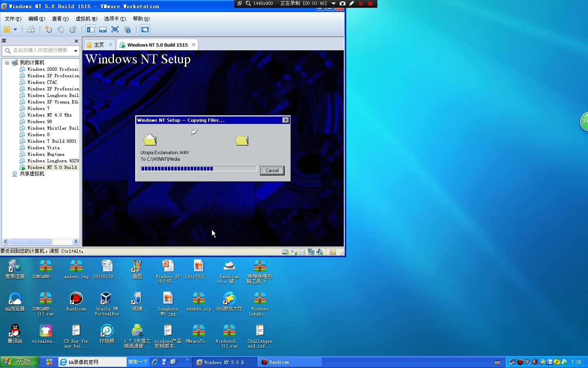Click the Bandicam pencil draw icon
Viewport: 588px width, 368px height.
point(352,3)
